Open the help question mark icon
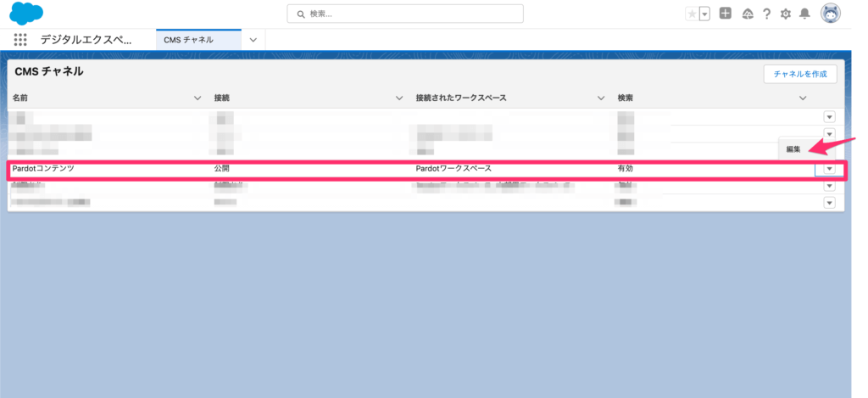Screen dimensions: 868x398 pyautogui.click(x=766, y=14)
